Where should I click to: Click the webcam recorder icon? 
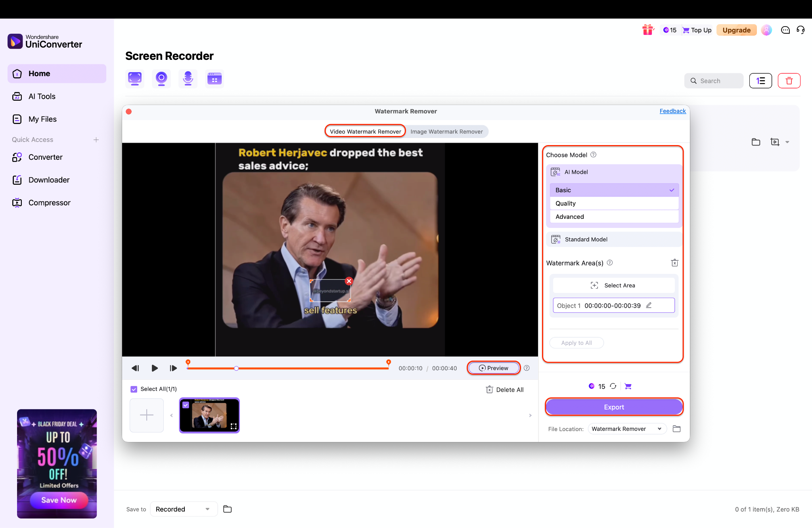click(x=161, y=78)
